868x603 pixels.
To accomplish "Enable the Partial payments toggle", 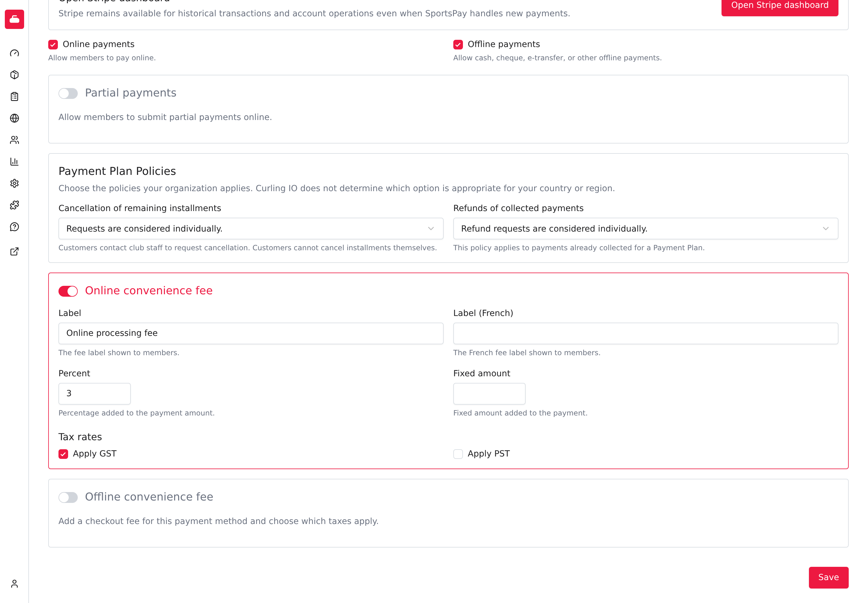I will point(68,93).
